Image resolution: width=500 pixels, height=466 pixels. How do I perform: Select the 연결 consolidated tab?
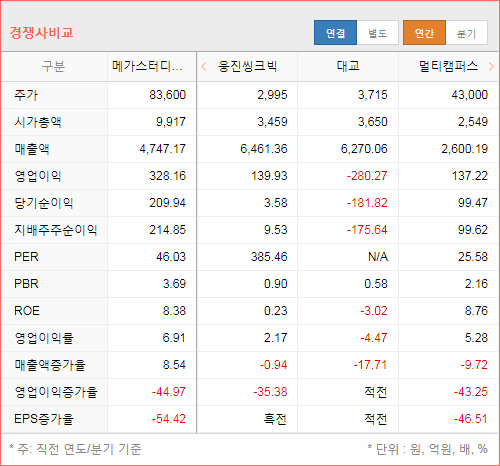click(x=335, y=33)
